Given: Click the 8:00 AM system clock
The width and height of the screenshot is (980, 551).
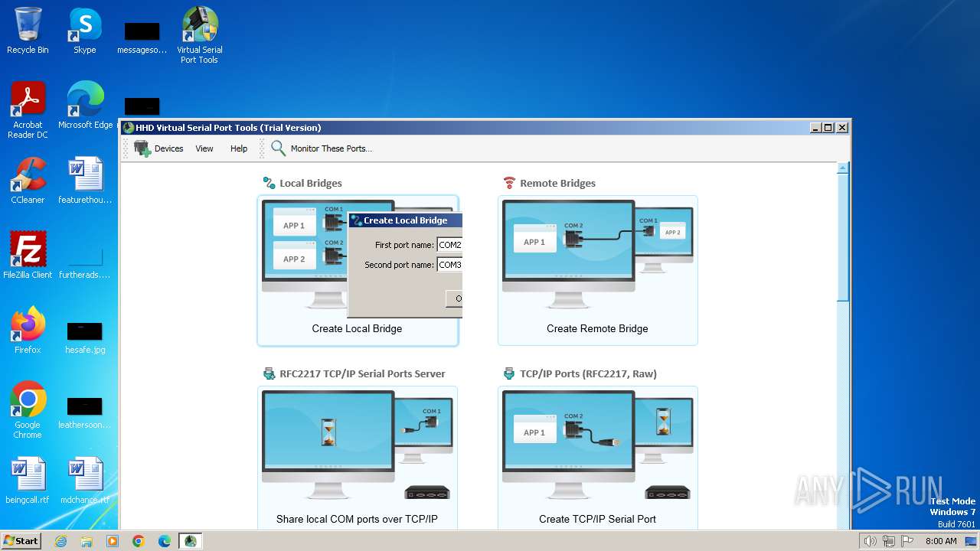Looking at the screenshot, I should point(941,541).
